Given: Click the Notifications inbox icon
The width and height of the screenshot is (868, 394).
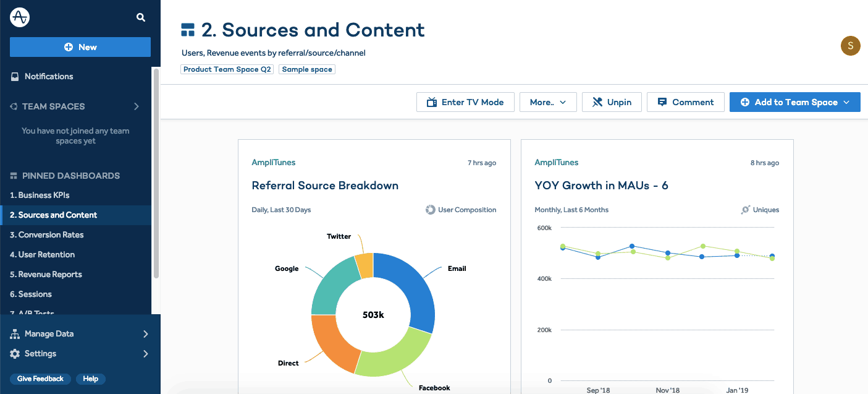Looking at the screenshot, I should 15,77.
